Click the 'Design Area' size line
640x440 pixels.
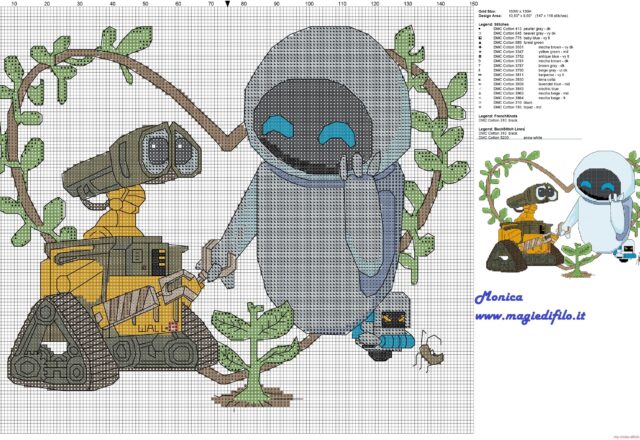click(x=523, y=16)
